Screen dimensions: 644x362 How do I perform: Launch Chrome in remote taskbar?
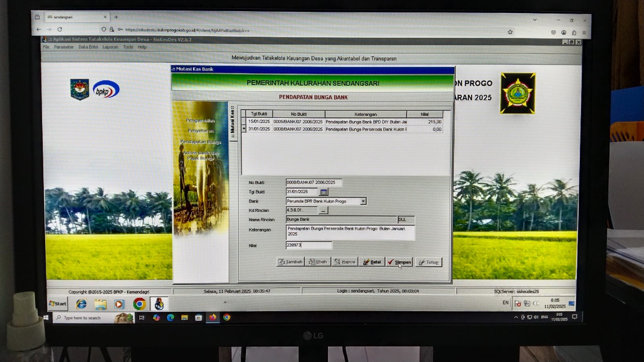click(139, 304)
